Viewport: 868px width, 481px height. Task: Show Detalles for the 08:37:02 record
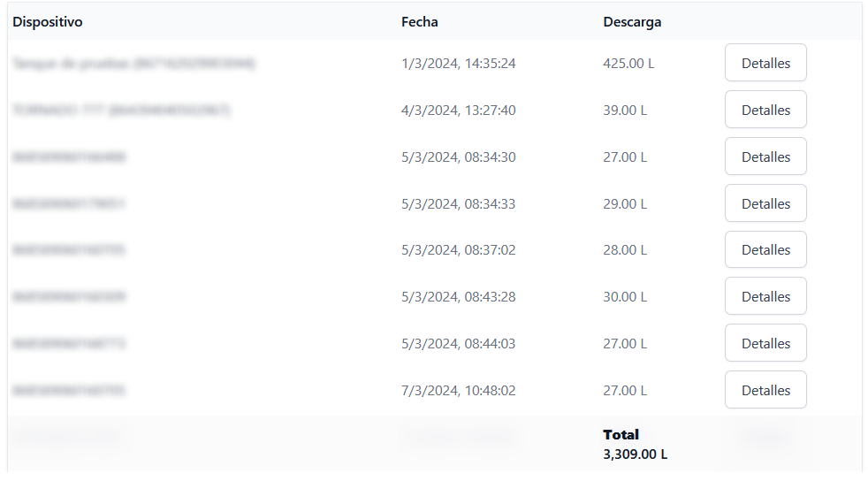(765, 250)
